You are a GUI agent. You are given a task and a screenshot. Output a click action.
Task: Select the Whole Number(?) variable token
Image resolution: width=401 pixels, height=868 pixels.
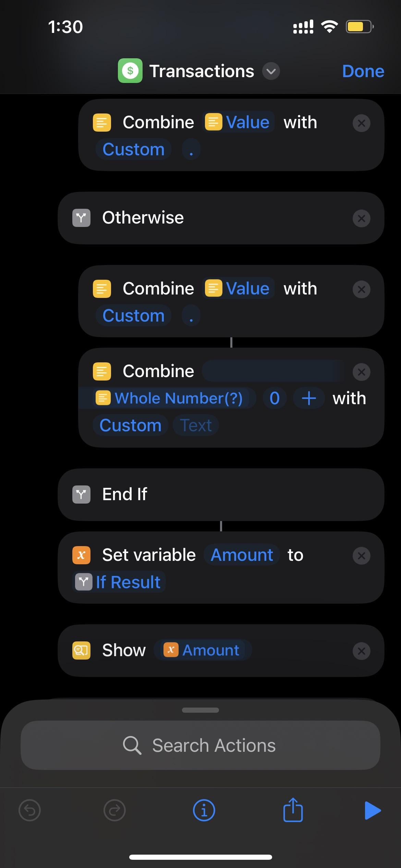point(174,398)
